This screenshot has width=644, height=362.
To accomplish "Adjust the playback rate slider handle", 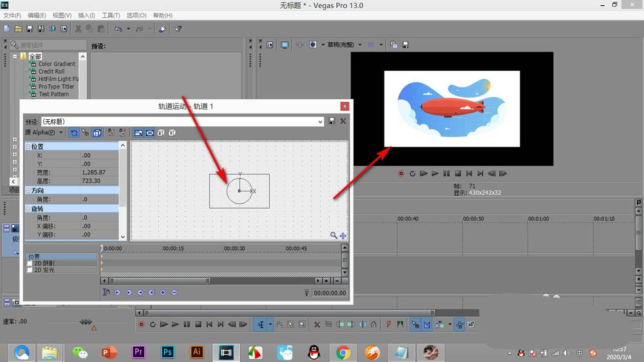I will coord(86,322).
